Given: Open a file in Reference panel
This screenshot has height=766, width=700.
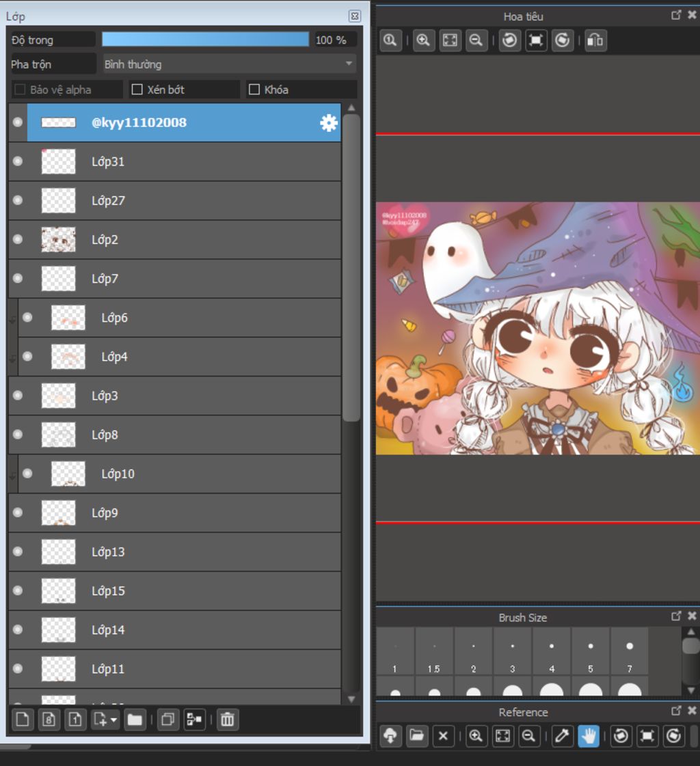Looking at the screenshot, I should click(x=417, y=736).
